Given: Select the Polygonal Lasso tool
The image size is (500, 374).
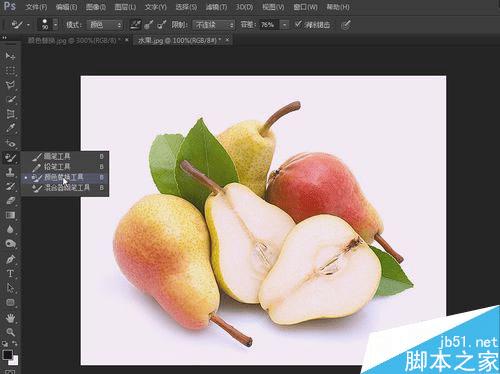Looking at the screenshot, I should [10, 85].
